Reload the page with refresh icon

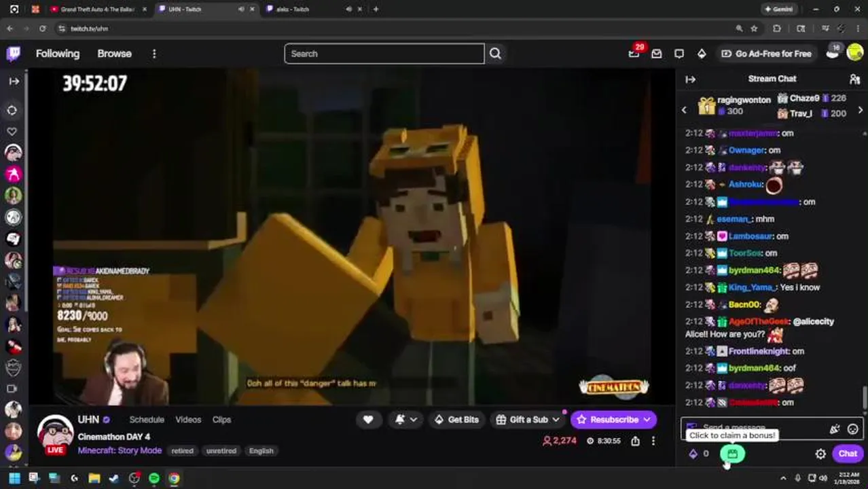pos(42,29)
